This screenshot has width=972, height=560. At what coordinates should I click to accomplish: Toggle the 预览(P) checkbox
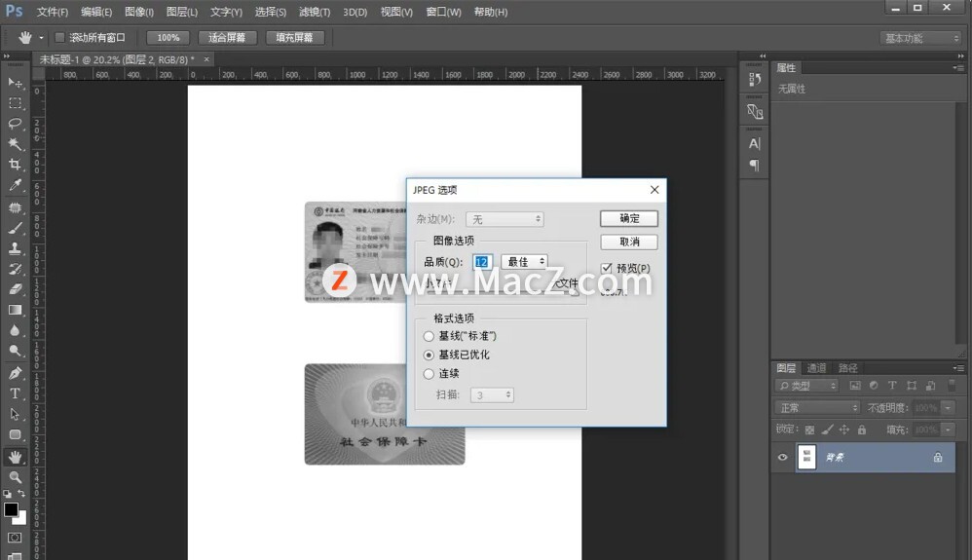[x=607, y=268]
